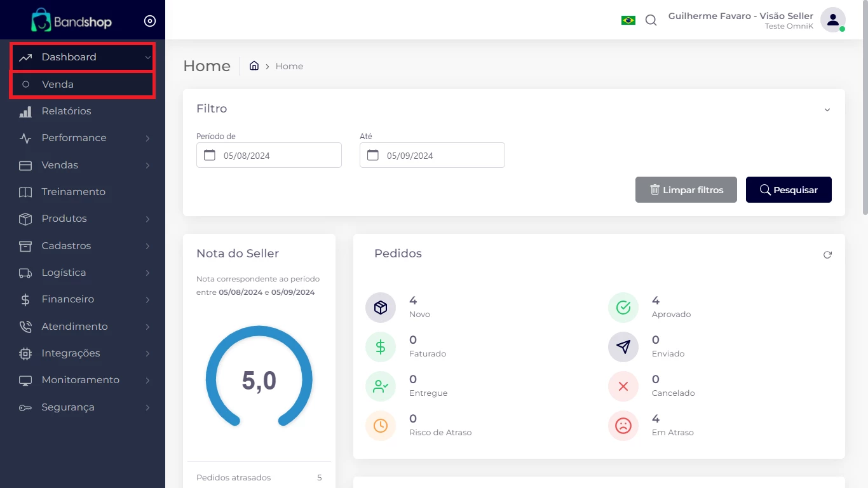The height and width of the screenshot is (488, 868).
Task: Open the Treinamento sidebar item
Action: 73,192
